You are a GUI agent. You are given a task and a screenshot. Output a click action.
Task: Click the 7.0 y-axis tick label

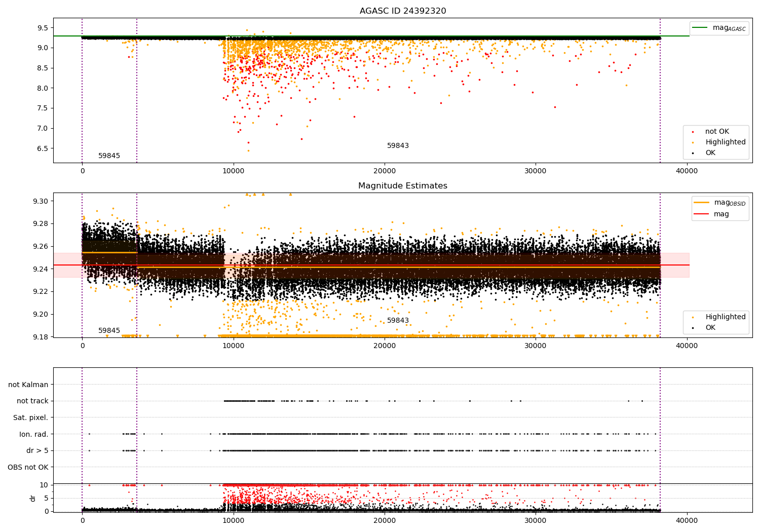click(43, 128)
